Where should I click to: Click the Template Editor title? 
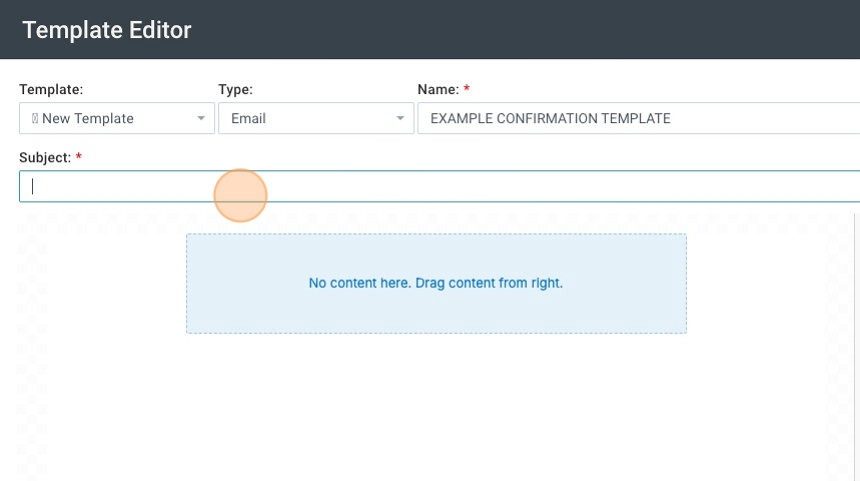[x=107, y=30]
